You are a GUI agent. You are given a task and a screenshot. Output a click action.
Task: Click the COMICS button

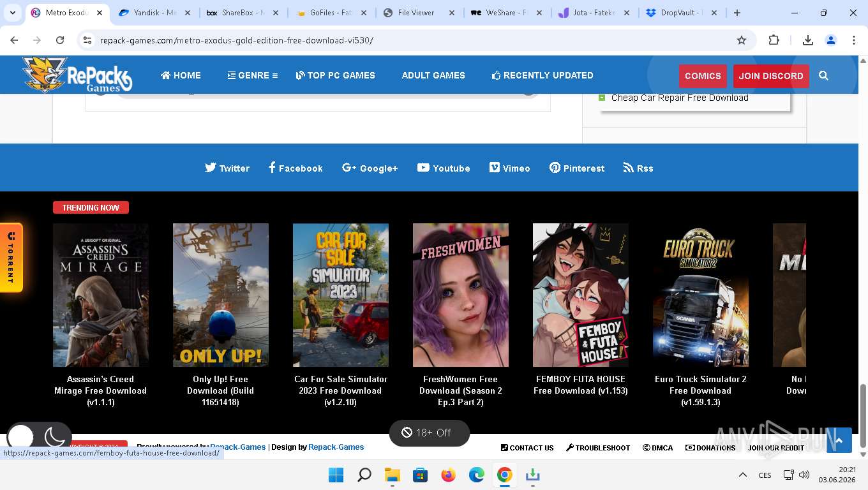pos(703,76)
